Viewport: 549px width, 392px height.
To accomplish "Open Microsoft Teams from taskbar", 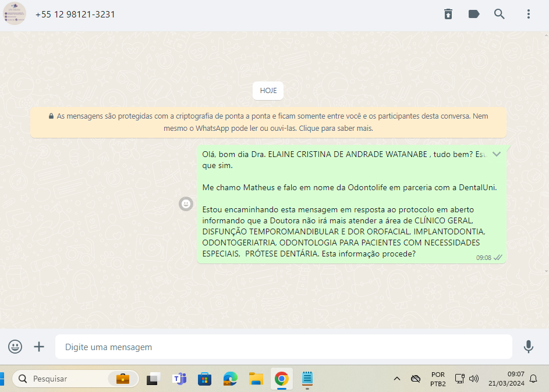I will click(x=179, y=379).
